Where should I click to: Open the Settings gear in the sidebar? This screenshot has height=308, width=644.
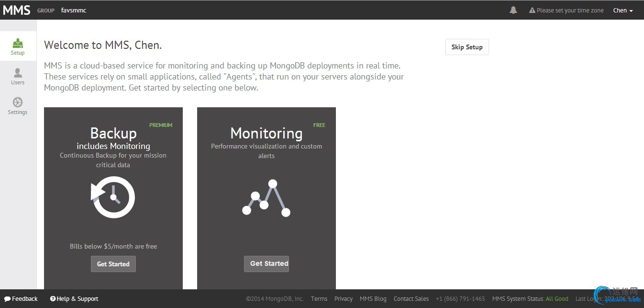pos(18,105)
